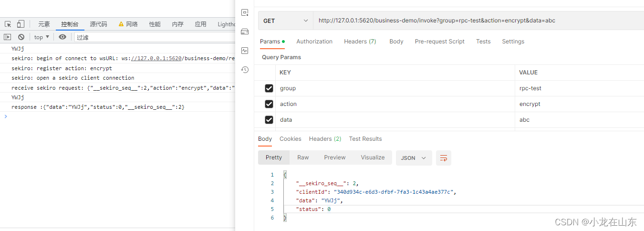Uncheck the action parameter checkbox
The height and width of the screenshot is (231, 644).
click(269, 104)
